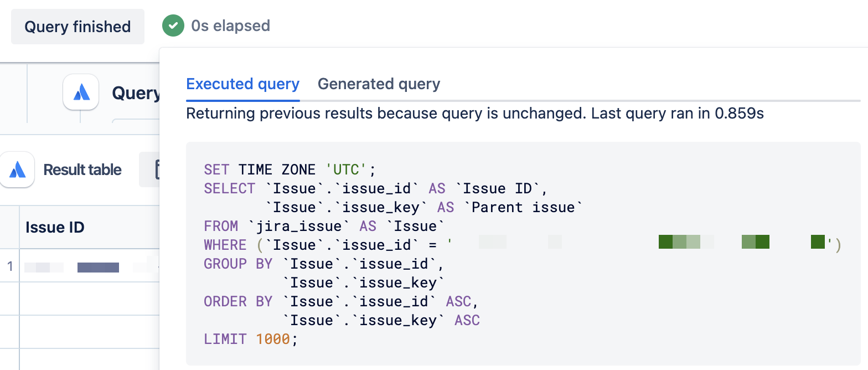Click the Issue ID column header
This screenshot has width=868, height=370.
click(x=55, y=227)
